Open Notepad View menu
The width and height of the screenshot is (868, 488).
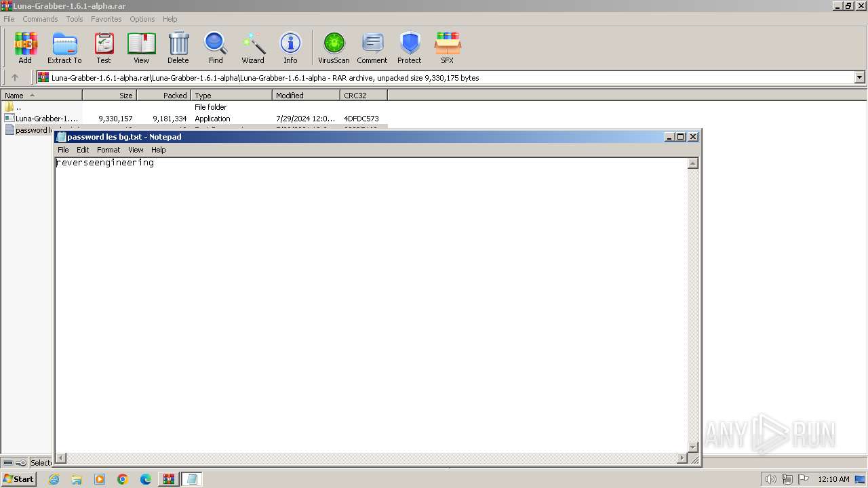pos(136,150)
